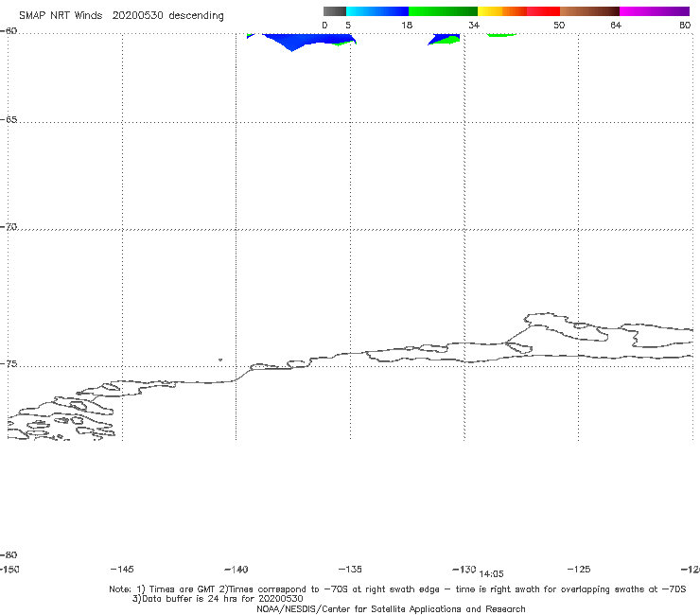700x615 pixels.
Task: Click the color bar label "64"
Action: click(x=616, y=25)
